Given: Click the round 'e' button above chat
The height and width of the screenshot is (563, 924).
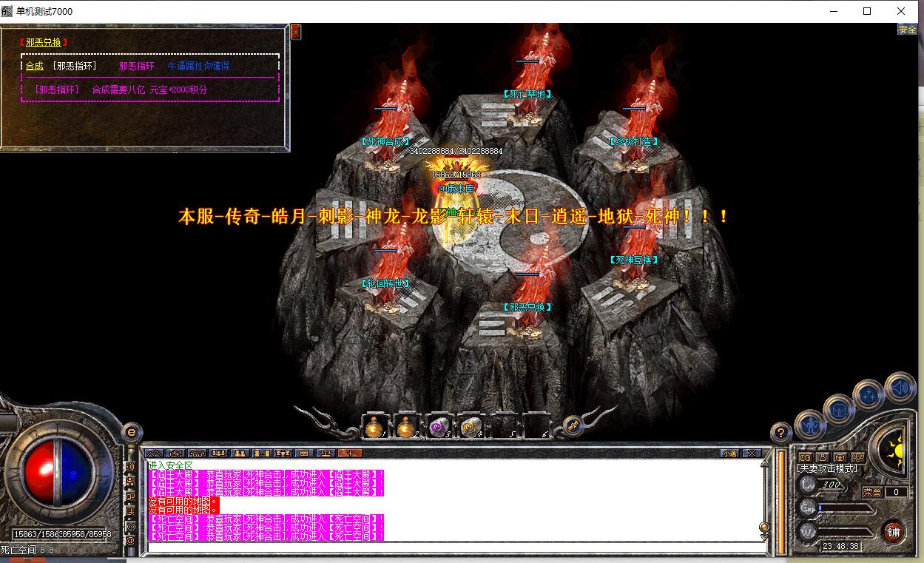Looking at the screenshot, I should point(131,431).
